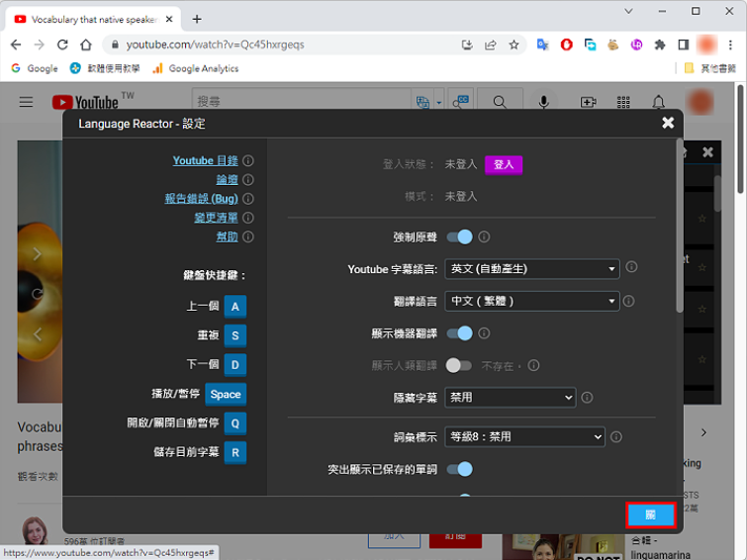Click the Google Translate extension icon
The image size is (747, 560).
click(542, 45)
